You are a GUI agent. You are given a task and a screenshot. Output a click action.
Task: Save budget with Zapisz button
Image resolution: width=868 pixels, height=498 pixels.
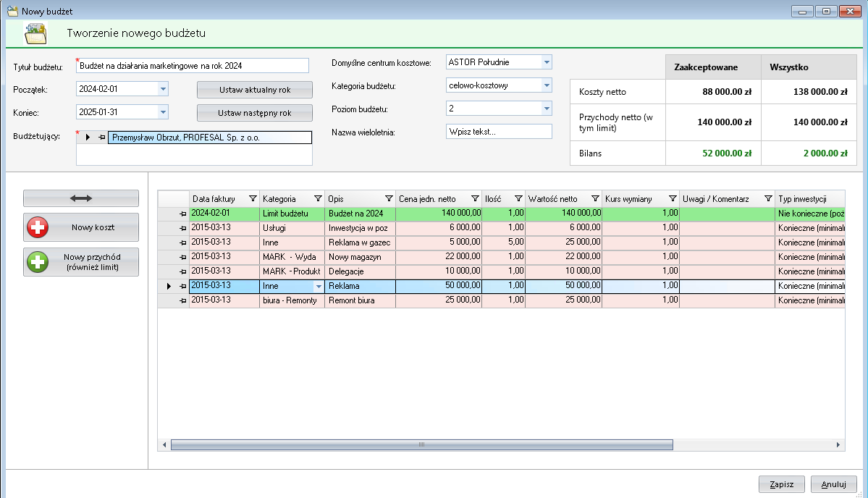[x=782, y=484]
